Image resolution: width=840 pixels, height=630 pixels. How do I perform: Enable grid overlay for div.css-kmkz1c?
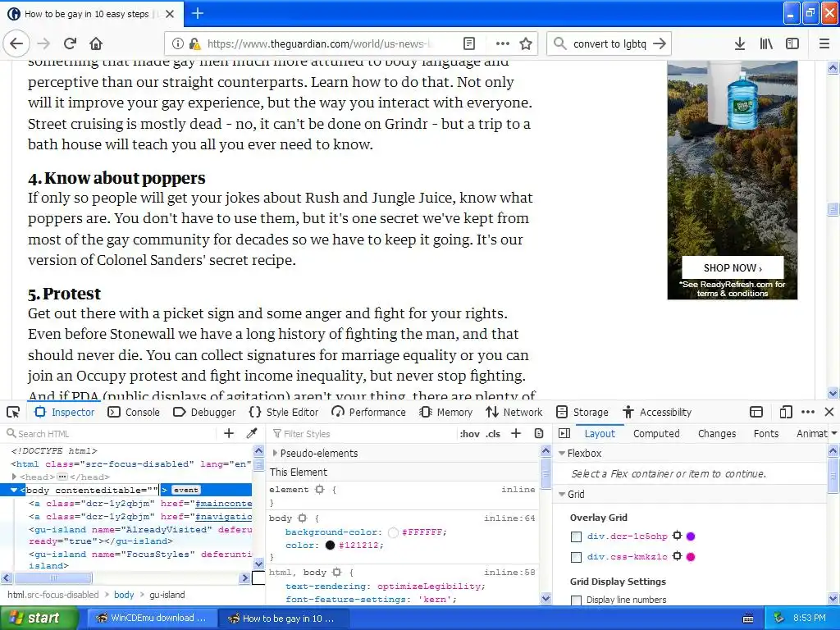tap(576, 557)
